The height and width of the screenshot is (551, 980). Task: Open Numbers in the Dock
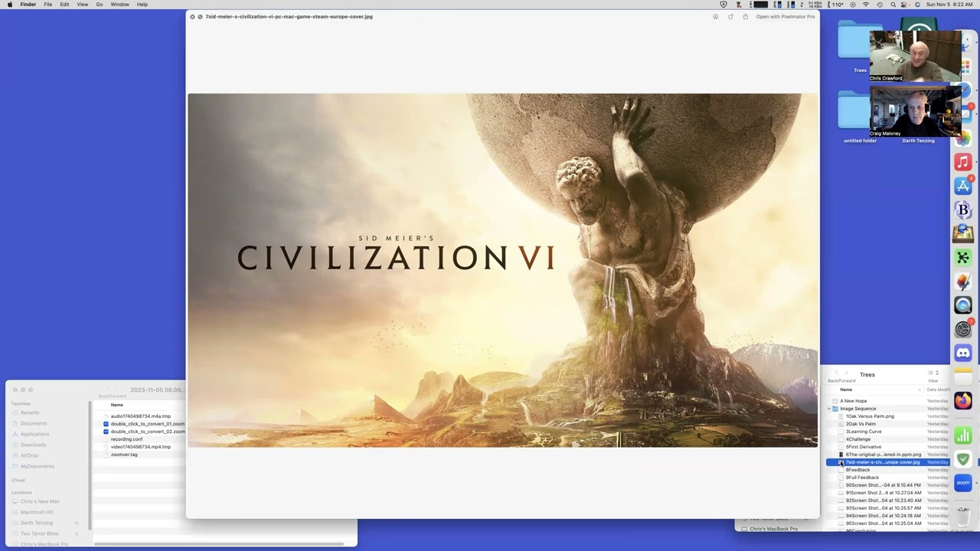963,436
